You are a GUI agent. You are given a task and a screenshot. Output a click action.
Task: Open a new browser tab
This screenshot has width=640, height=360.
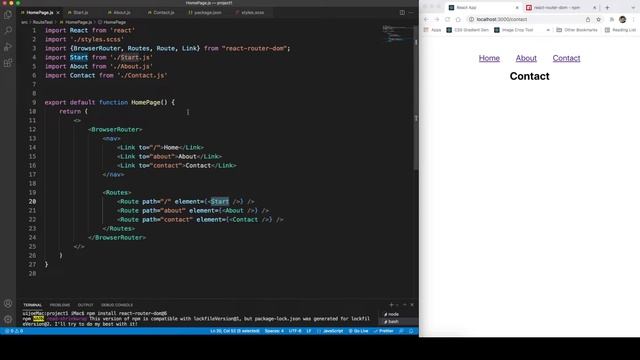(607, 7)
